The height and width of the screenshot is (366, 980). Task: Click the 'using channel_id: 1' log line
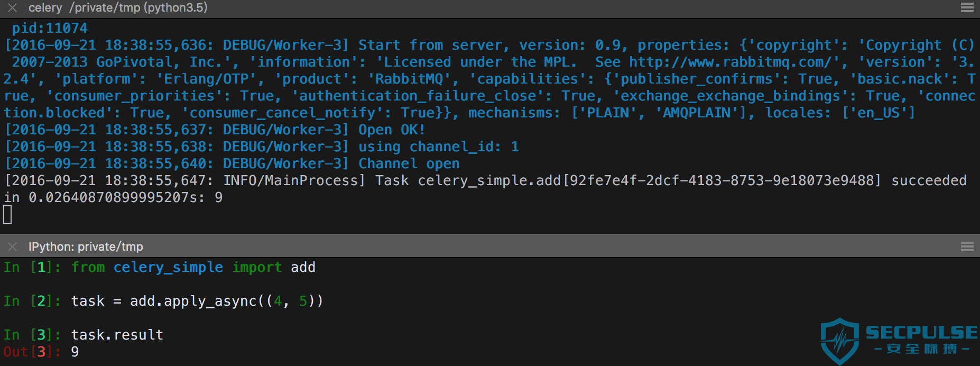pos(439,147)
